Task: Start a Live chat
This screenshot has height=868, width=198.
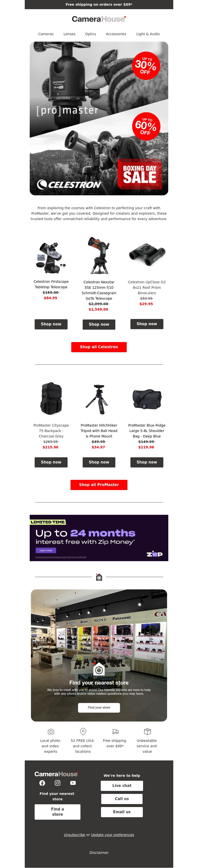Action: [x=122, y=785]
